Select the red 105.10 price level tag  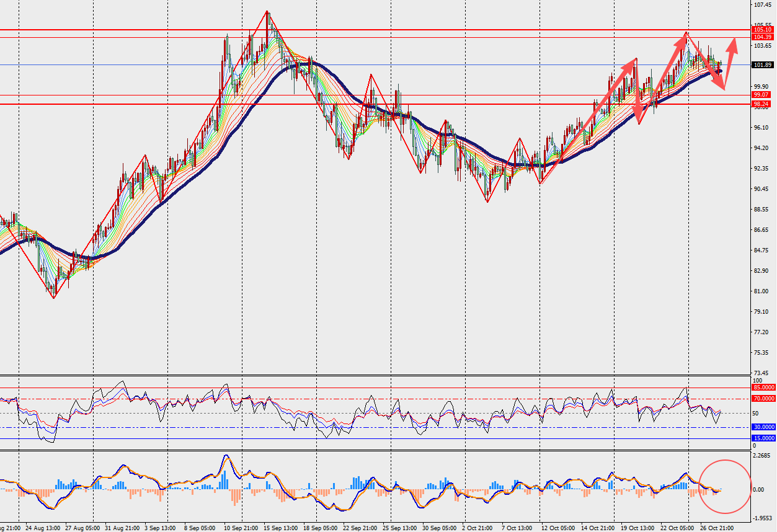761,30
